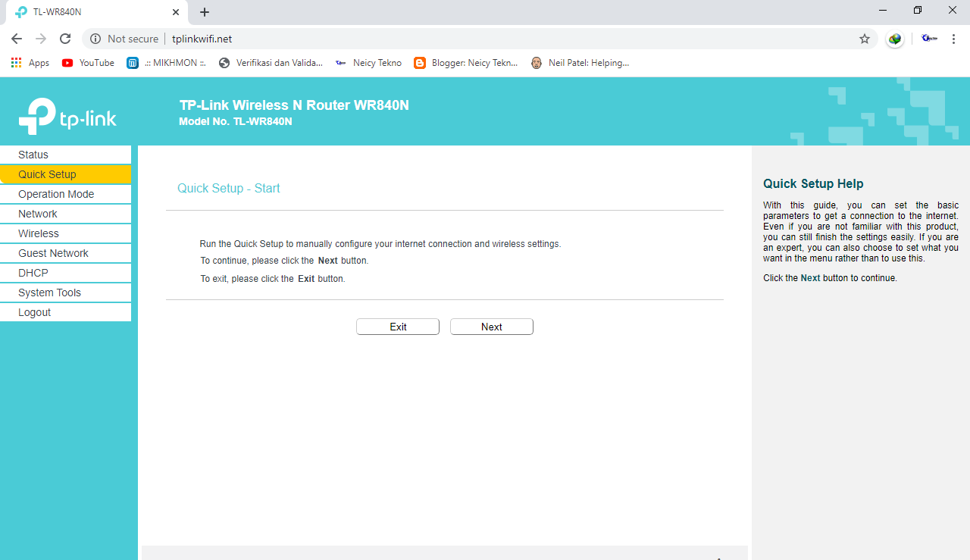Open the green globe extension icon
The image size is (970, 560).
[896, 39]
